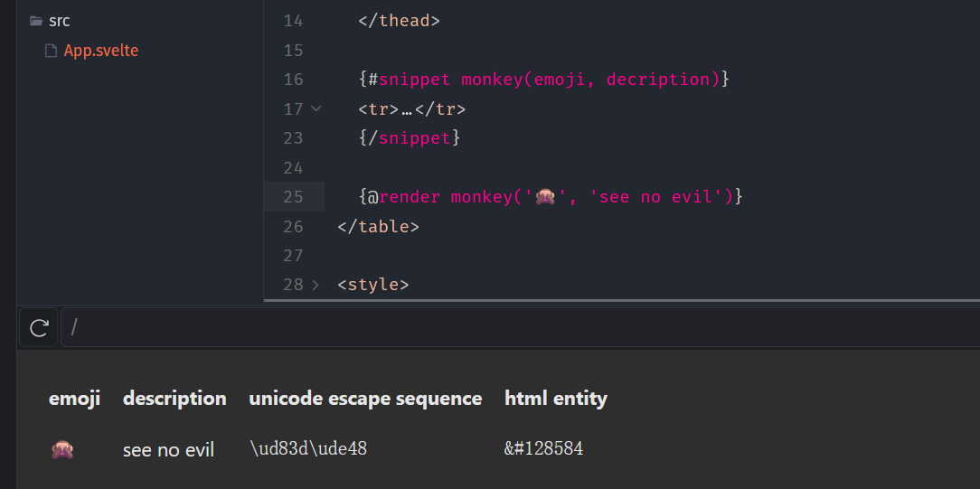This screenshot has height=489, width=980.
Task: Click the monkey emoji in the preview table
Action: coord(62,449)
